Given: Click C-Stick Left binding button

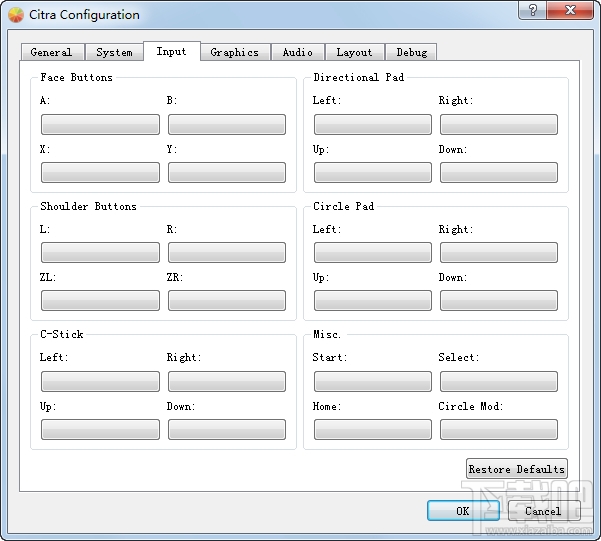Looking at the screenshot, I should click(100, 381).
